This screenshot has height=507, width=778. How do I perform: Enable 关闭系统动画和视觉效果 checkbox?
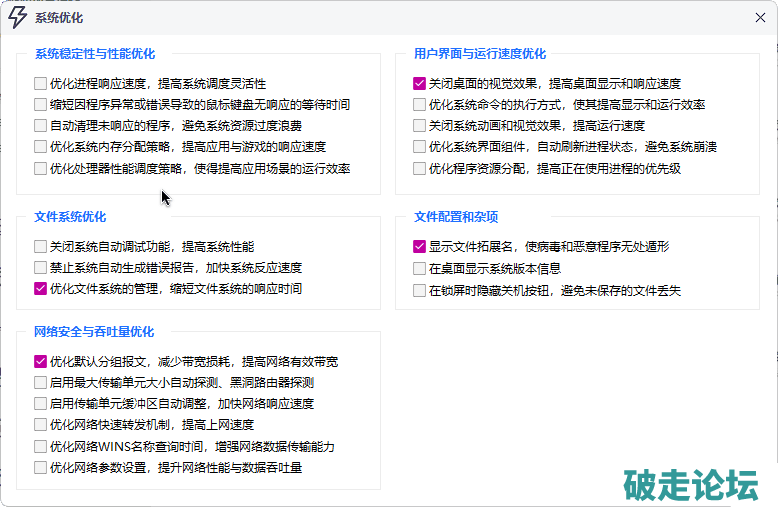click(420, 126)
